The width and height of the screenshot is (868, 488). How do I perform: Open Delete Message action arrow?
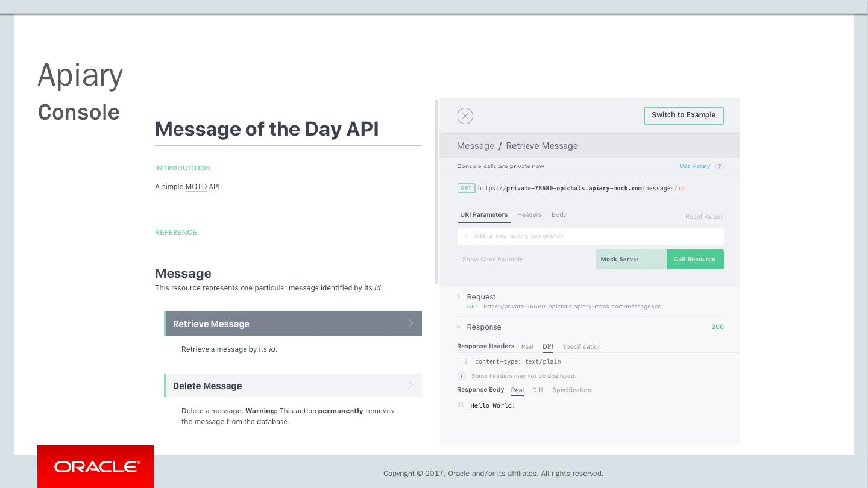click(x=410, y=386)
